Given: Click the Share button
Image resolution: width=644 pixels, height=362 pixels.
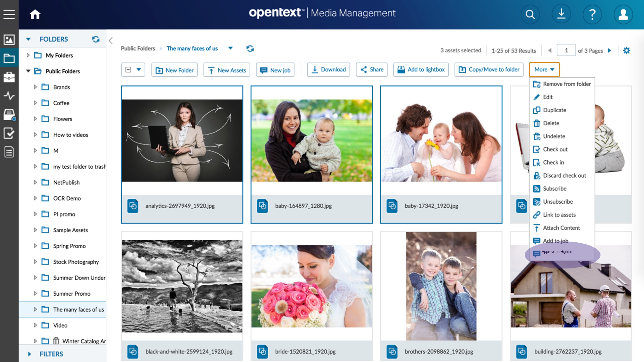Looking at the screenshot, I should (x=372, y=70).
